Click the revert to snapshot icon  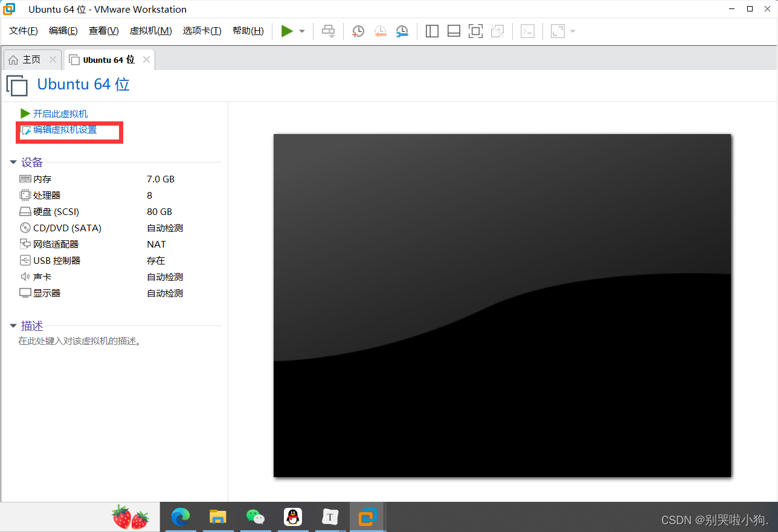(x=380, y=31)
